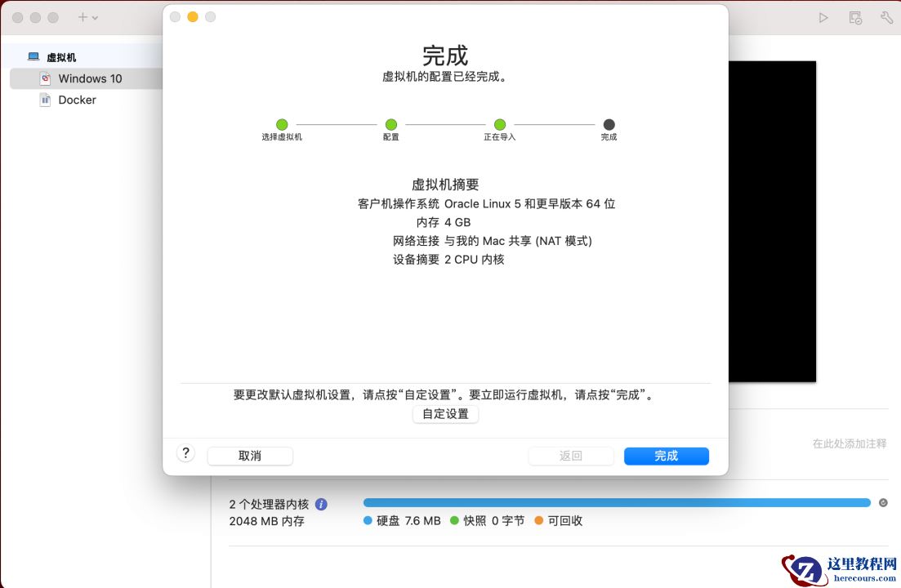Image resolution: width=901 pixels, height=588 pixels.
Task: Click the 配置 step dot
Action: 390,125
